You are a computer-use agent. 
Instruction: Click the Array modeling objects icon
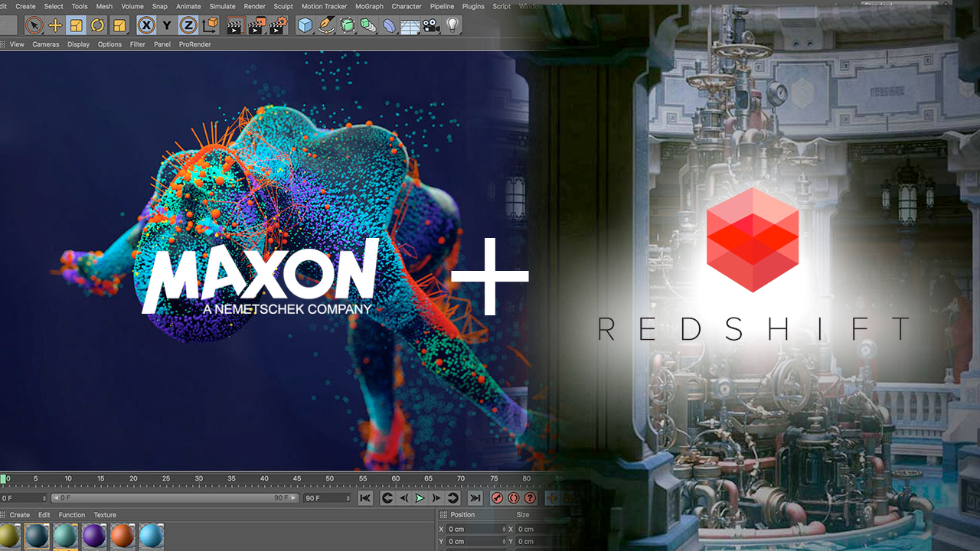368,25
